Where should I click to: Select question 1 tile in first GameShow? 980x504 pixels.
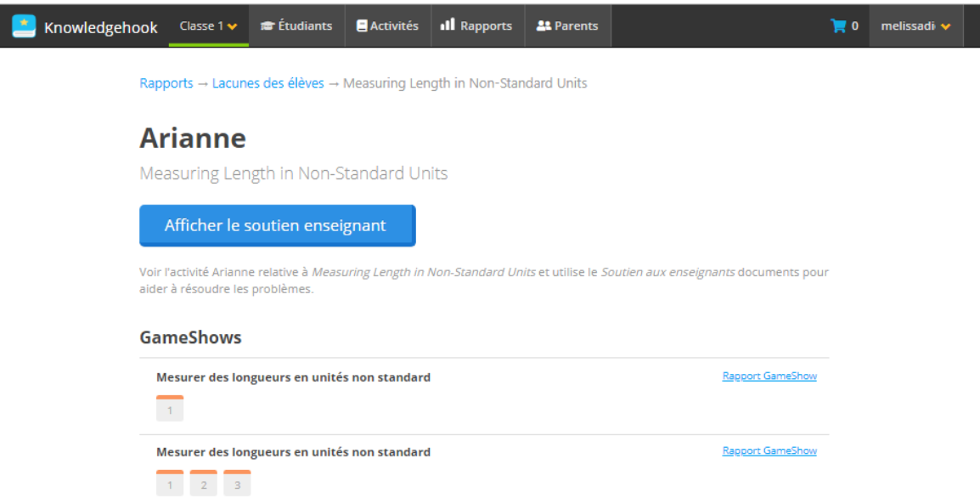click(x=170, y=408)
